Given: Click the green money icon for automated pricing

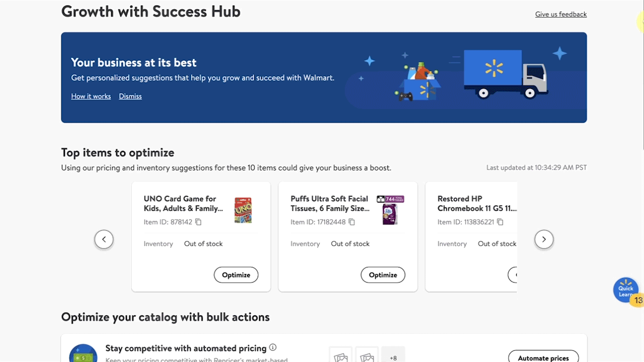Looking at the screenshot, I should (83, 353).
